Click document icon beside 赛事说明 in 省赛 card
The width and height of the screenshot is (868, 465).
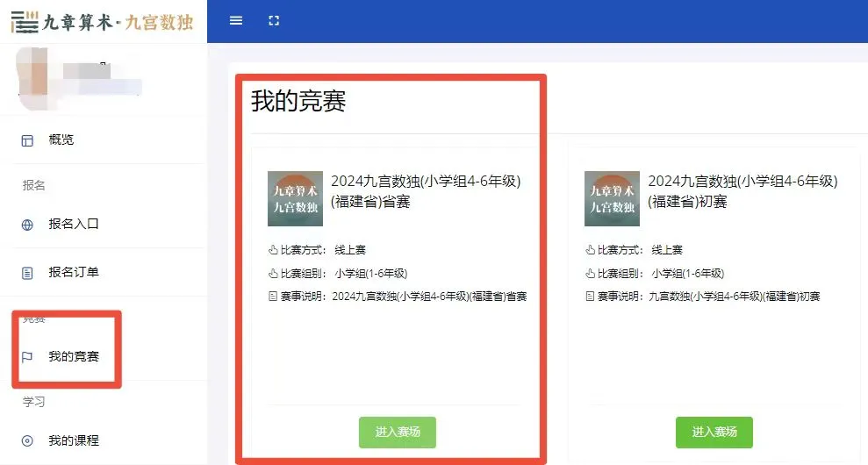(273, 297)
